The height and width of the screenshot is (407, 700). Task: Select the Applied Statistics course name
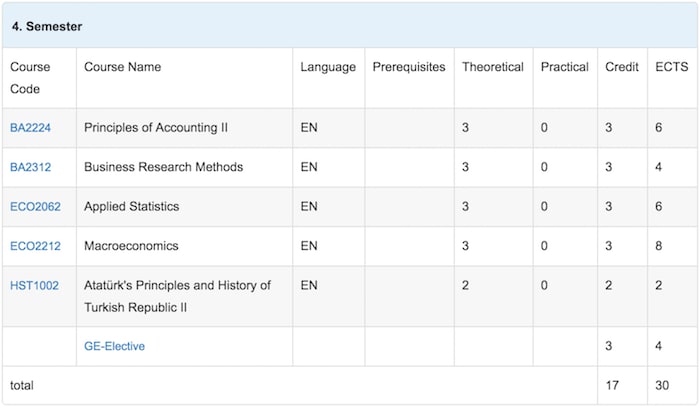tap(131, 207)
